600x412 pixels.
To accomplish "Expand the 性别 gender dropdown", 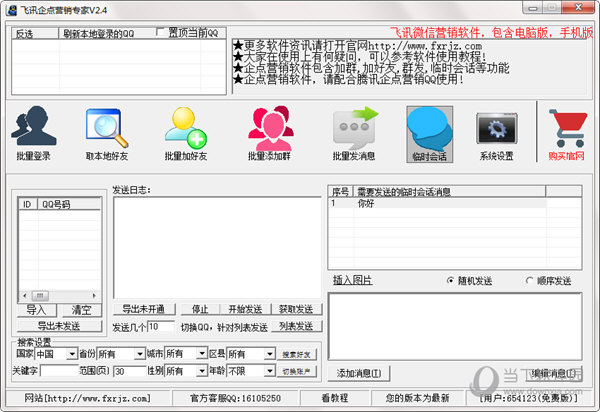I will click(202, 371).
